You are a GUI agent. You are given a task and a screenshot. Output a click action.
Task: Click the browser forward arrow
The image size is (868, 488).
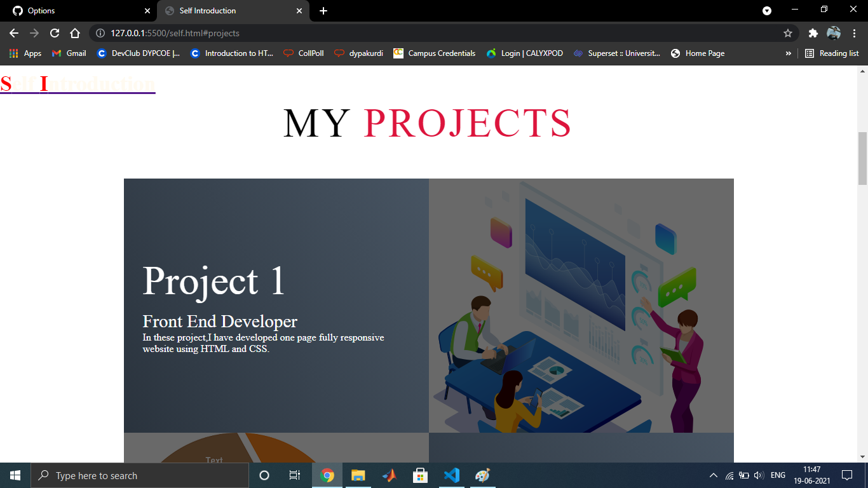click(34, 33)
